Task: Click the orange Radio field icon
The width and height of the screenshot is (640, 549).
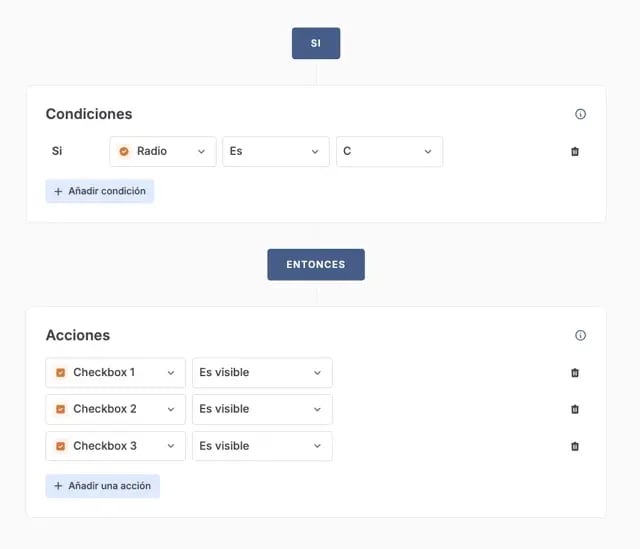Action: click(x=124, y=152)
